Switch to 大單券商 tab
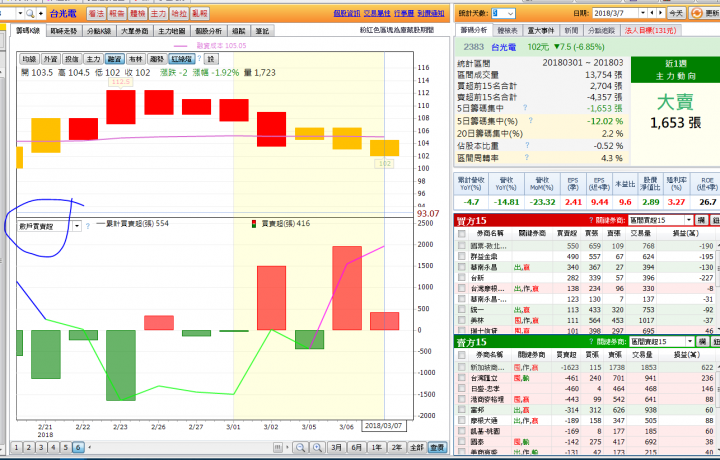 pos(135,31)
